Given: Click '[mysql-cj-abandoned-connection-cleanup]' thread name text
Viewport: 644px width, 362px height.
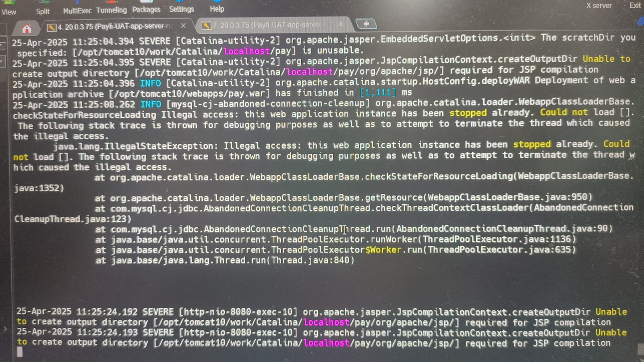Looking at the screenshot, I should 268,103.
